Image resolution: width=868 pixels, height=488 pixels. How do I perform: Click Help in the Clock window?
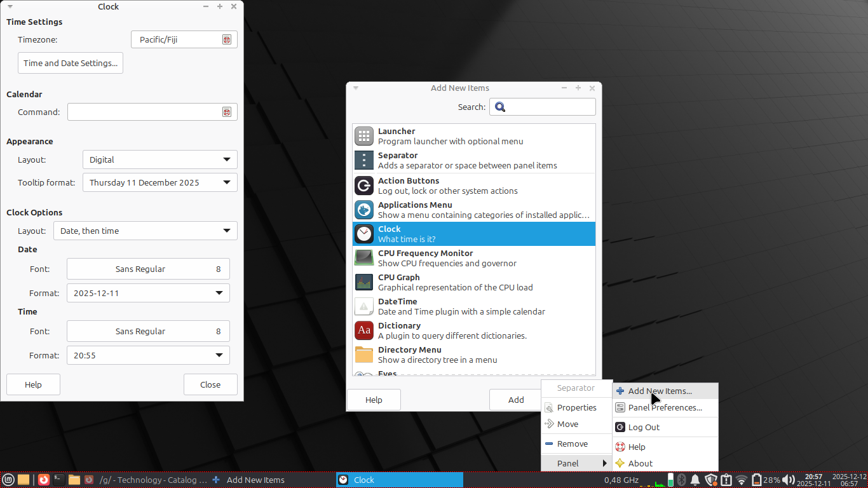pos(33,384)
